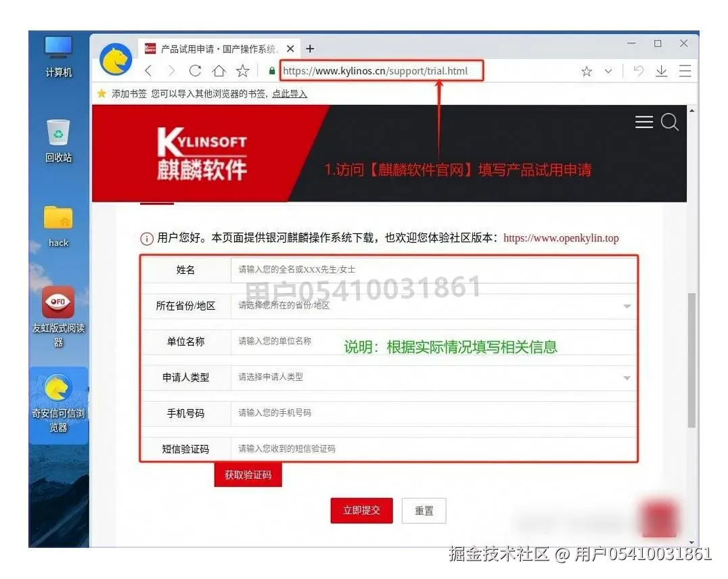Click the browser back navigation arrow

pos(148,70)
